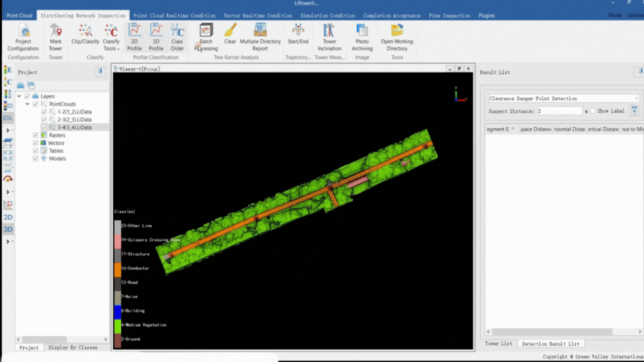Switch to Detection Result List tab

550,344
